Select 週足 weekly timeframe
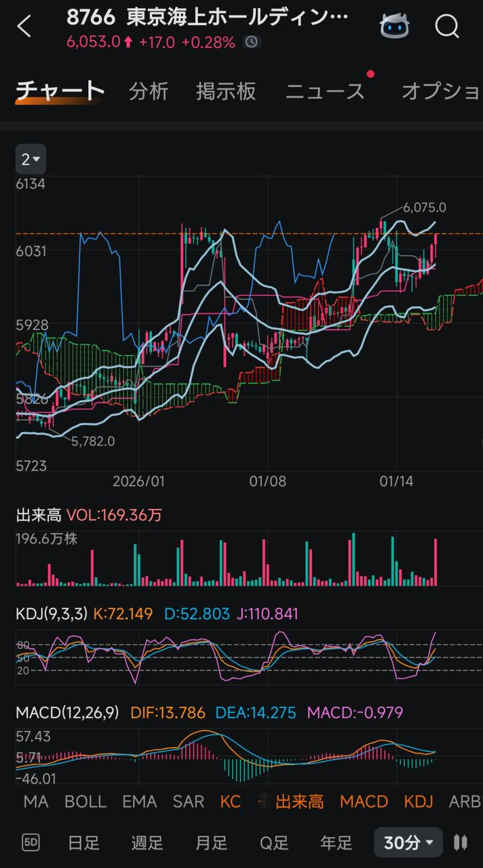The height and width of the screenshot is (868, 483). [x=147, y=843]
